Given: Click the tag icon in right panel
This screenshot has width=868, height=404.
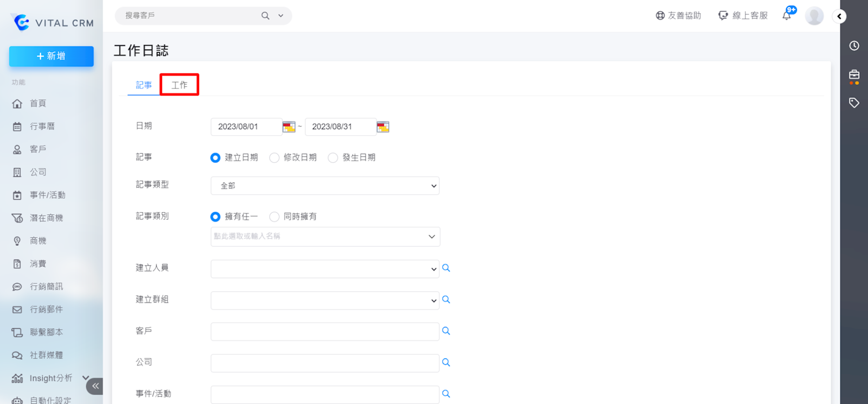Looking at the screenshot, I should click(x=854, y=103).
